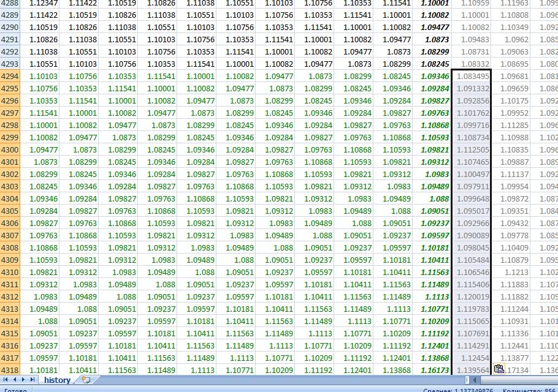This screenshot has height=392, width=558.
Task: Click the next sheet navigation arrow
Action: [25, 380]
